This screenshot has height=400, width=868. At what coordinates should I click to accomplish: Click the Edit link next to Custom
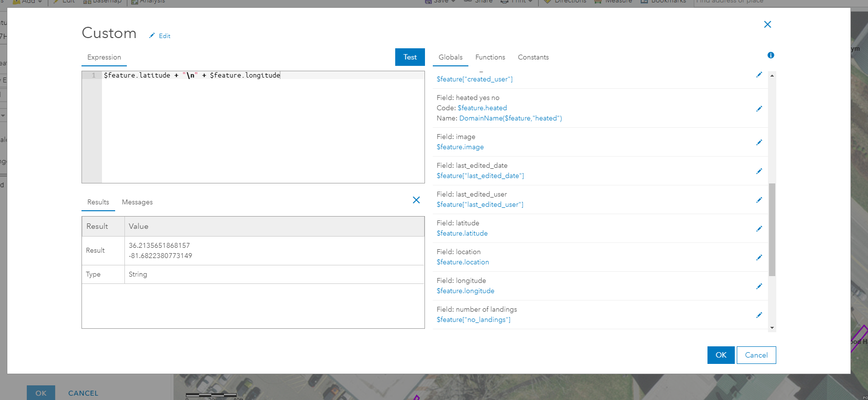[x=164, y=36]
